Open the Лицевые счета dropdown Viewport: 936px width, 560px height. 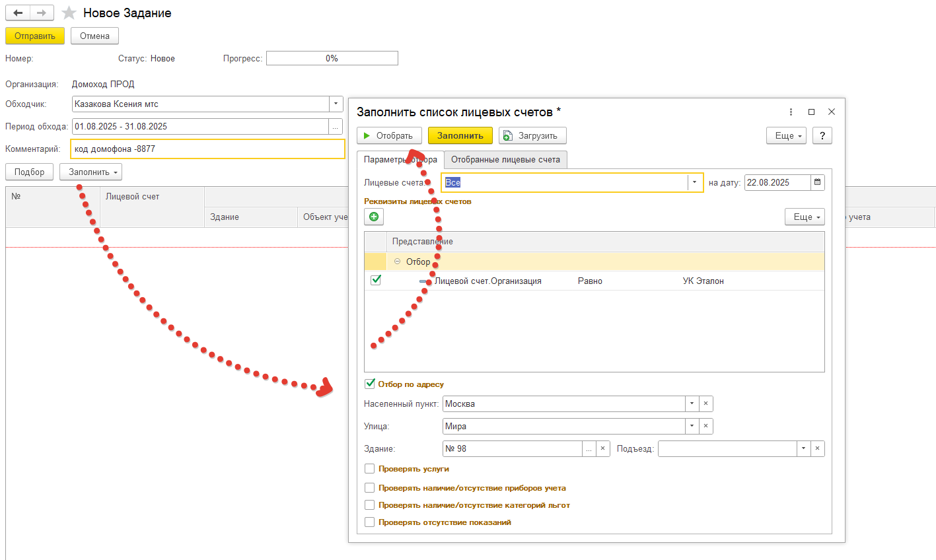[x=694, y=182]
